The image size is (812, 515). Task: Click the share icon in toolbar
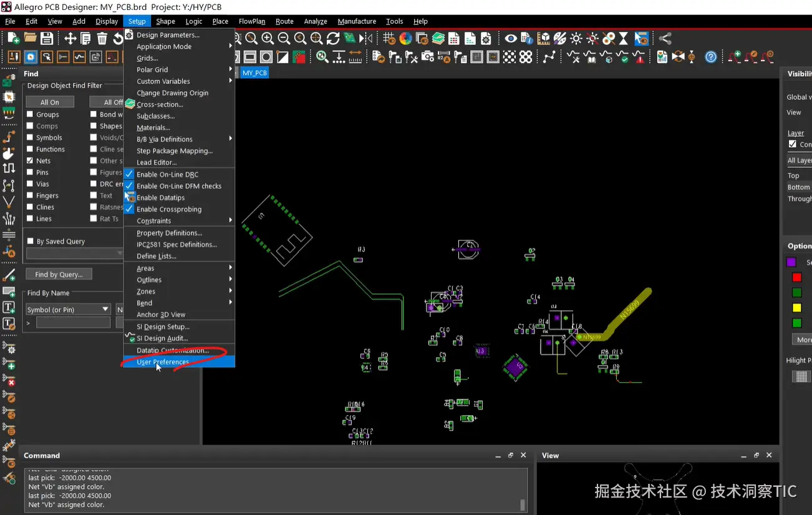(x=665, y=39)
